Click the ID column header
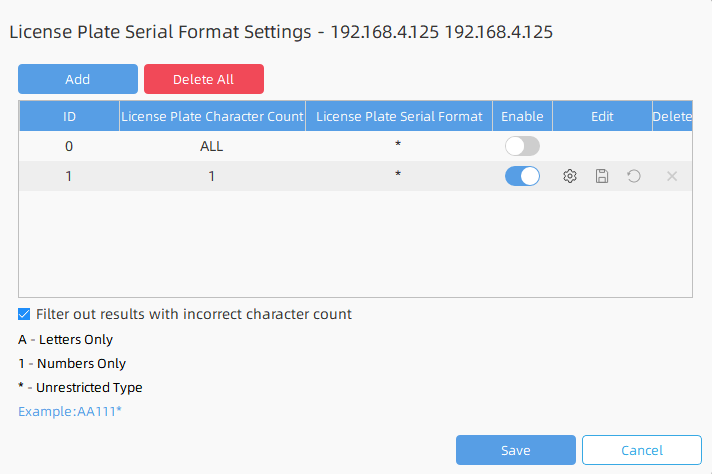This screenshot has height=474, width=712. tap(69, 116)
